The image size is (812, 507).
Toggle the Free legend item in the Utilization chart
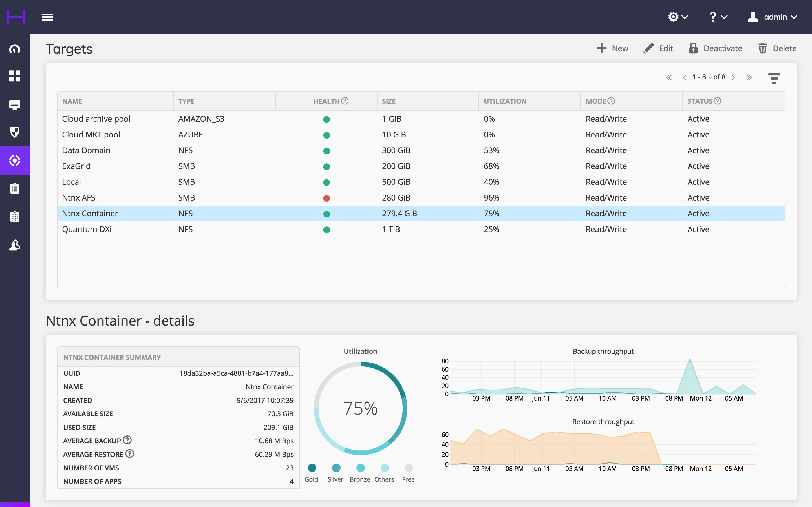(409, 468)
